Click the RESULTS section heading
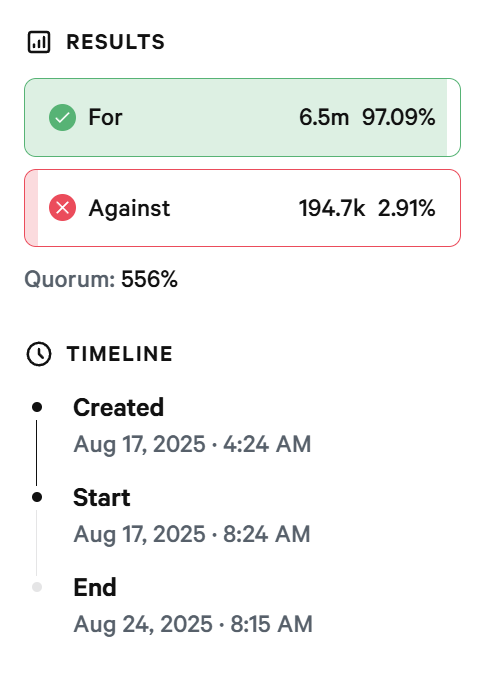 coord(116,42)
